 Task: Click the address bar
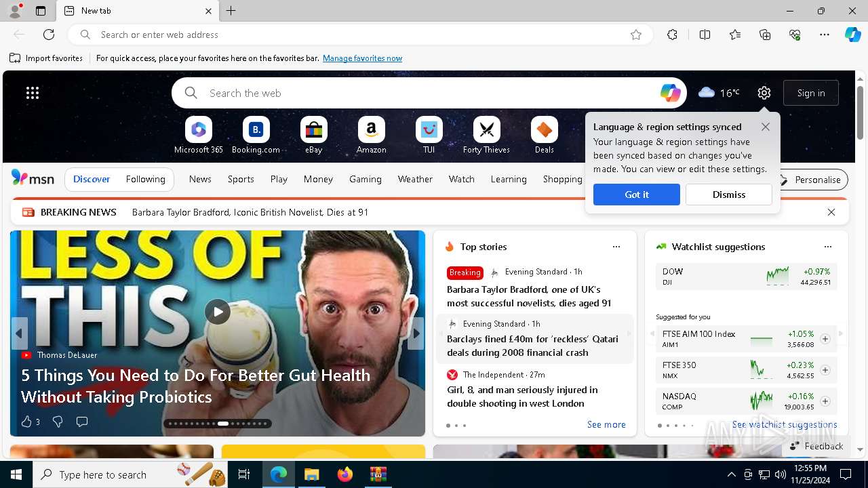pyautogui.click(x=359, y=35)
